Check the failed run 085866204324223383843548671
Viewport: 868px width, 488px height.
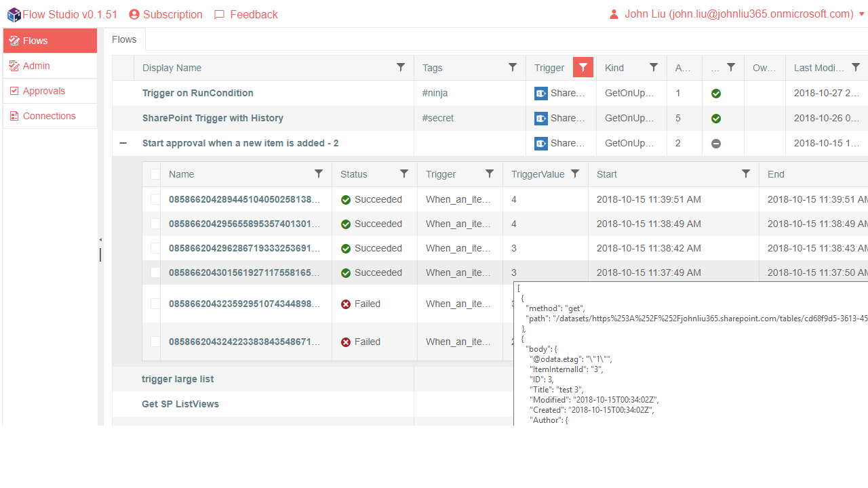pyautogui.click(x=155, y=342)
